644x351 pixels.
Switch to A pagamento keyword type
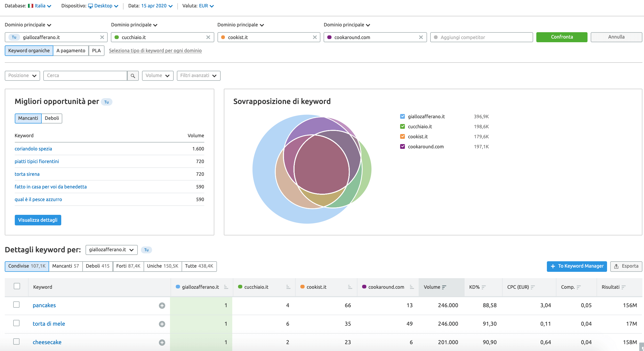[71, 51]
